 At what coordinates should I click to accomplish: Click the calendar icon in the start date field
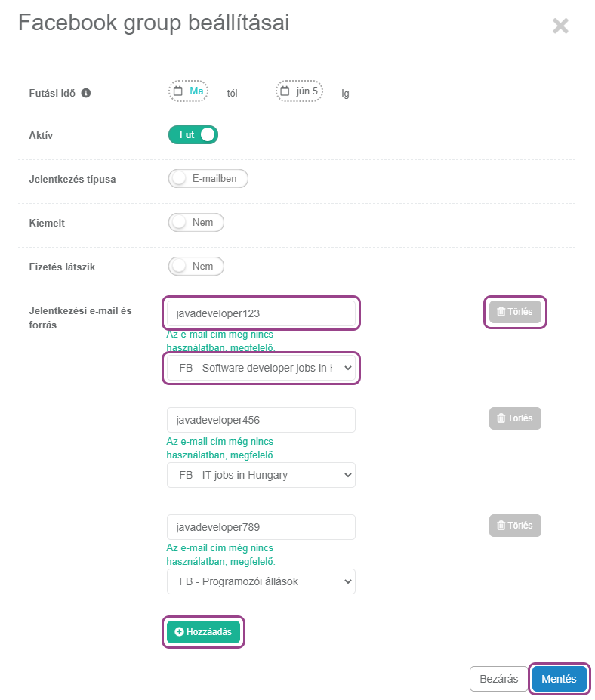178,91
